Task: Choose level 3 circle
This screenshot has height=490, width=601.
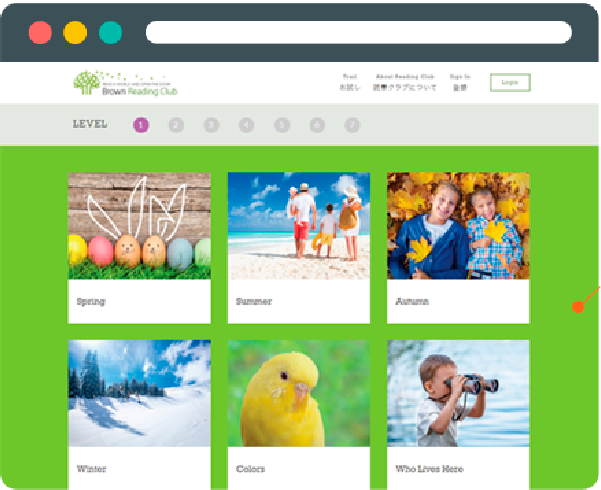Action: [211, 125]
